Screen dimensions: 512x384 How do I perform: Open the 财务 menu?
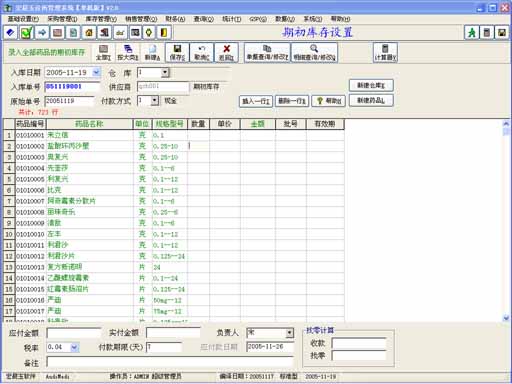[x=175, y=19]
